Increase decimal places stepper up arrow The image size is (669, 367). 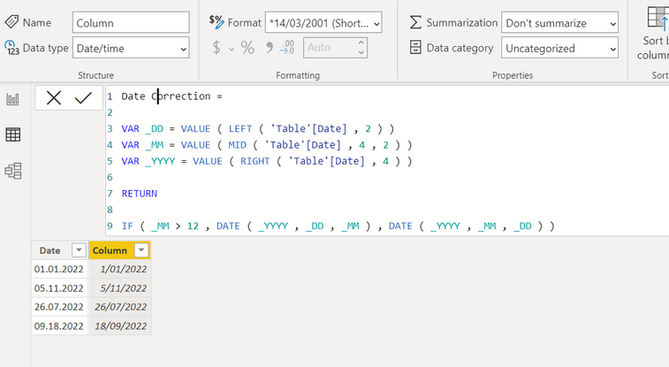coord(361,43)
